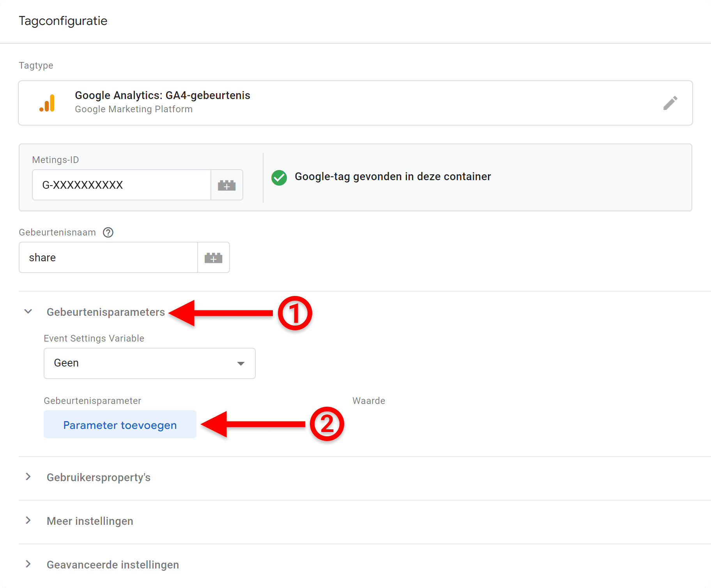Click the Gebeurtenisparameters section title
This screenshot has height=588, width=711.
tap(106, 312)
